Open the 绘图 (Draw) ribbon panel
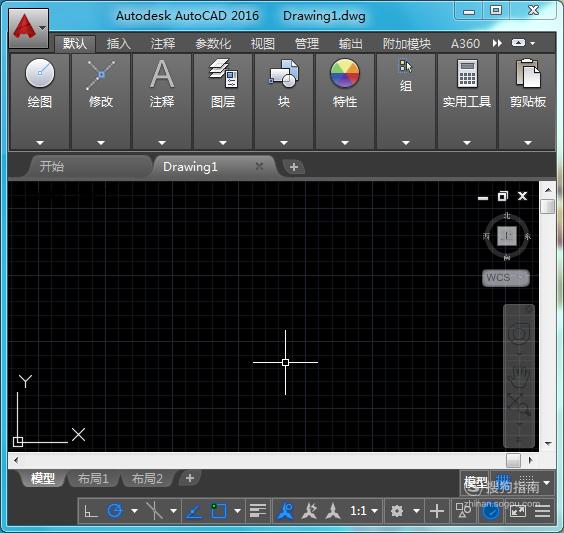The width and height of the screenshot is (564, 533). point(40,101)
